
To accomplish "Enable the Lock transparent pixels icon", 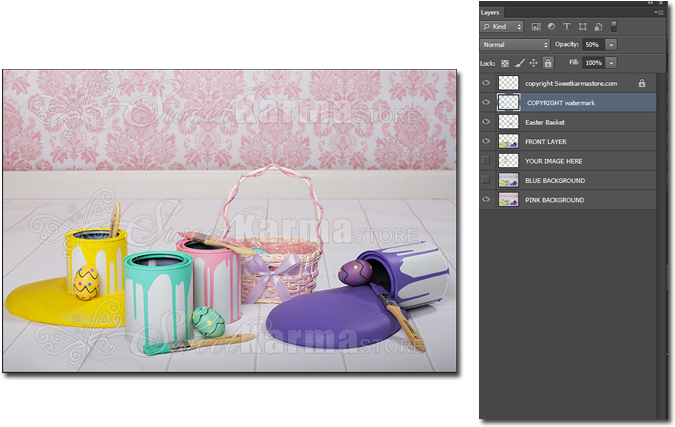I will click(505, 63).
